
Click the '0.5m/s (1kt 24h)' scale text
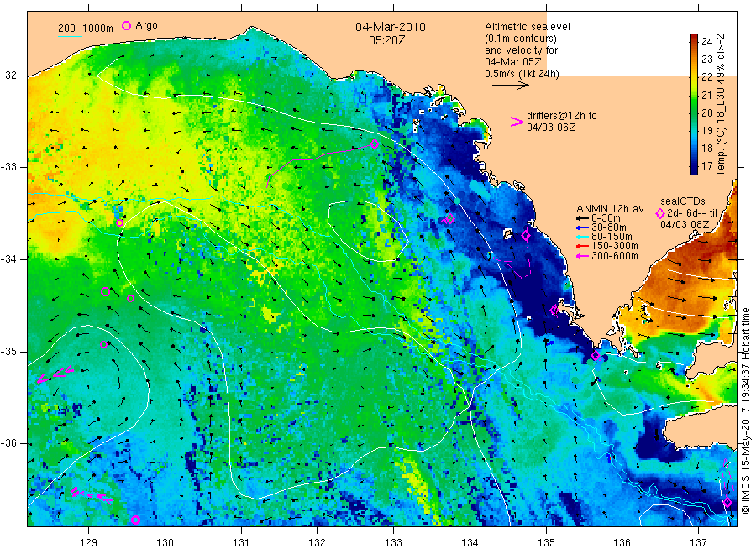522,74
